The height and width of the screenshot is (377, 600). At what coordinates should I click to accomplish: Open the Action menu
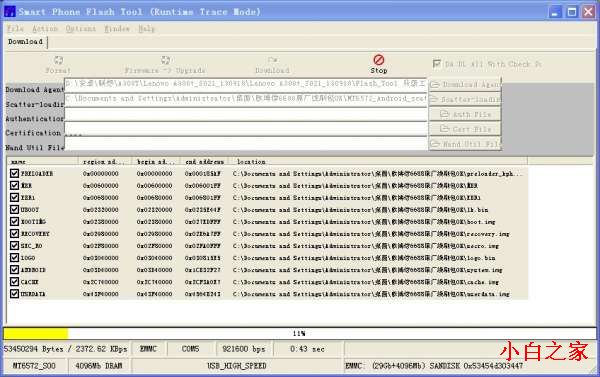tap(45, 28)
